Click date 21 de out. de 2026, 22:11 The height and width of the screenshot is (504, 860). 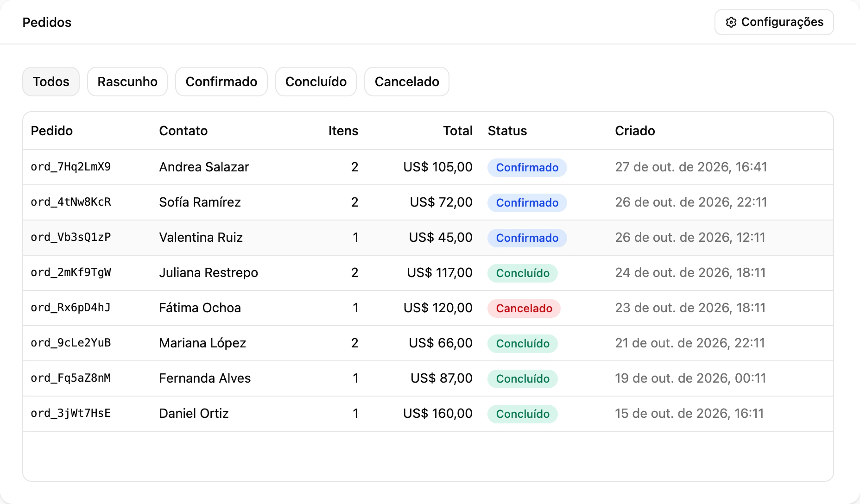click(690, 343)
